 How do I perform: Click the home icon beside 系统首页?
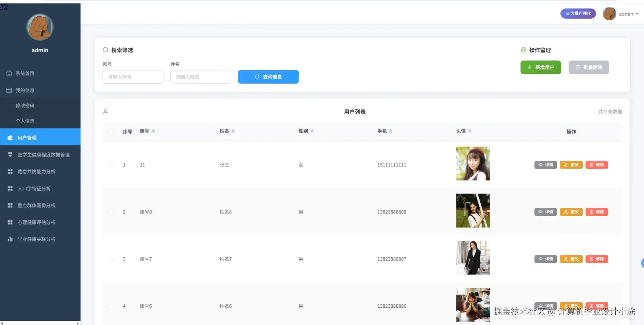pyautogui.click(x=9, y=73)
